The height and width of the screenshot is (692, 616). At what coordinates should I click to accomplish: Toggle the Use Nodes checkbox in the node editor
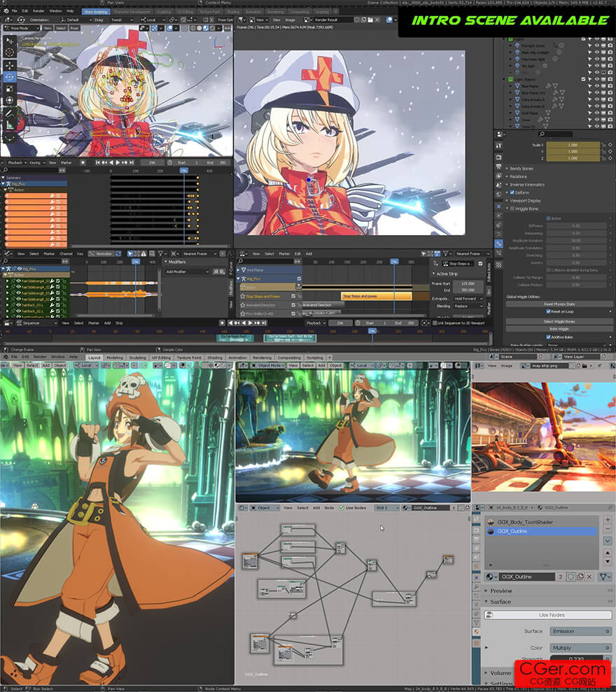[x=342, y=508]
